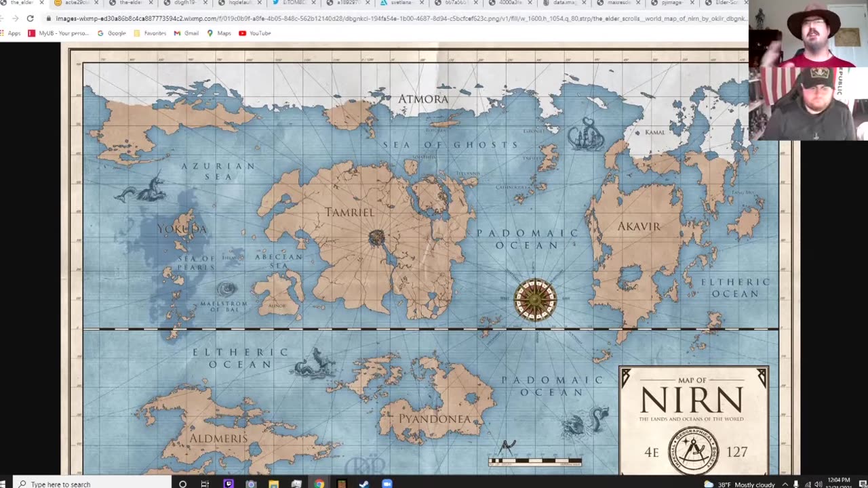Click the weather Mostly cloudy widget

tap(740, 484)
